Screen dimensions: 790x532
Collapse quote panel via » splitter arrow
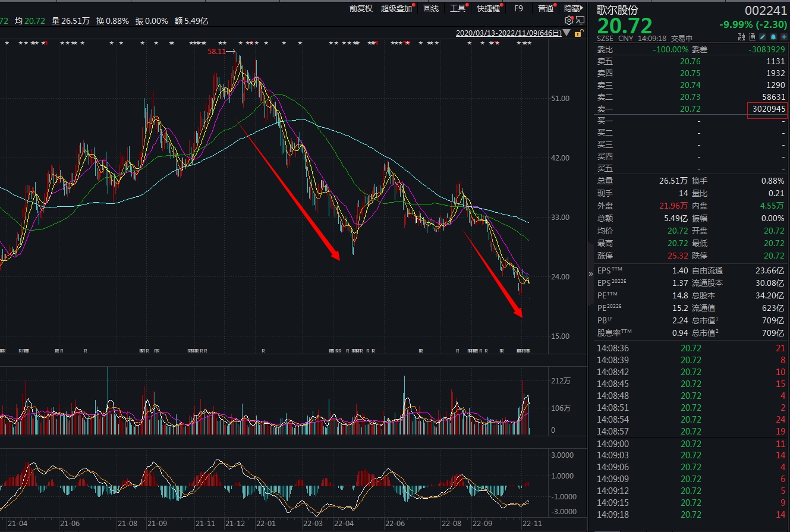(x=590, y=274)
